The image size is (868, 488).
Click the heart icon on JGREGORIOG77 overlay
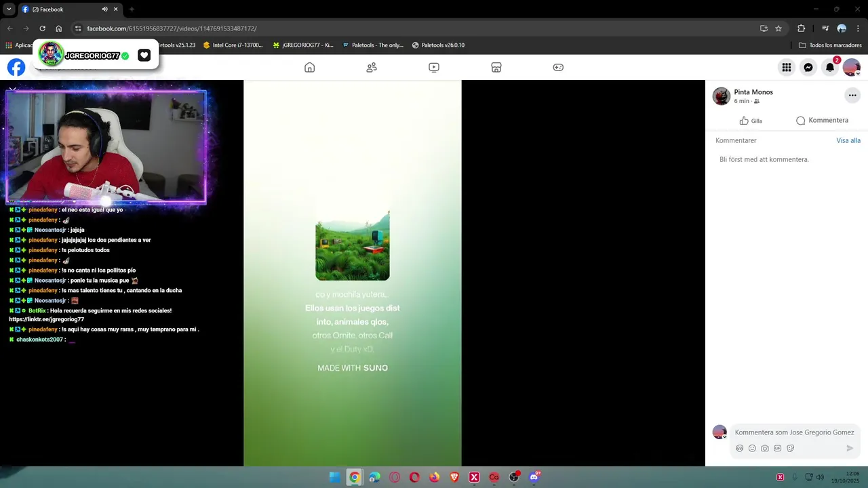point(144,56)
